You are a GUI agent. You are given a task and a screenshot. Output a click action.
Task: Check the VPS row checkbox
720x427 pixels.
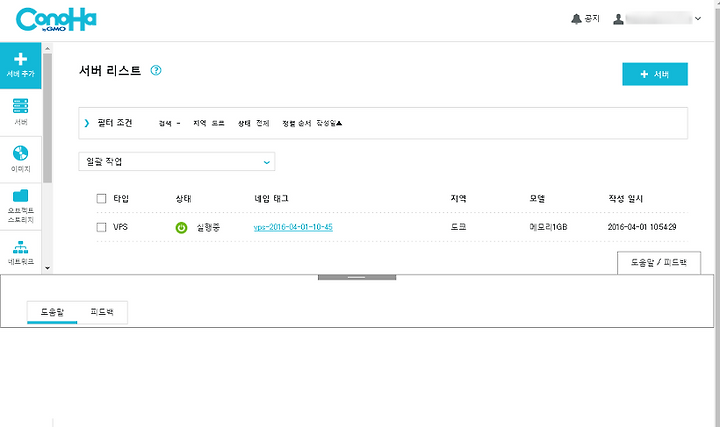coord(101,227)
